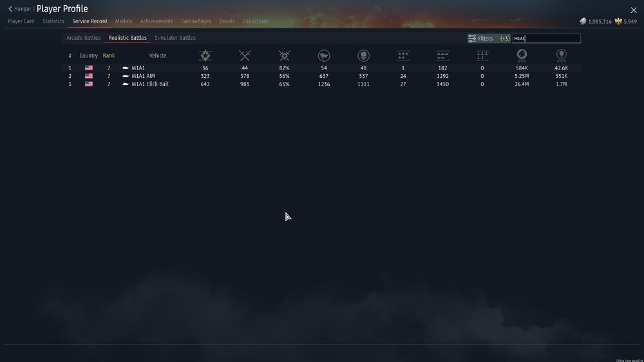Sort by the crossed-swords battles column icon

click(245, 55)
